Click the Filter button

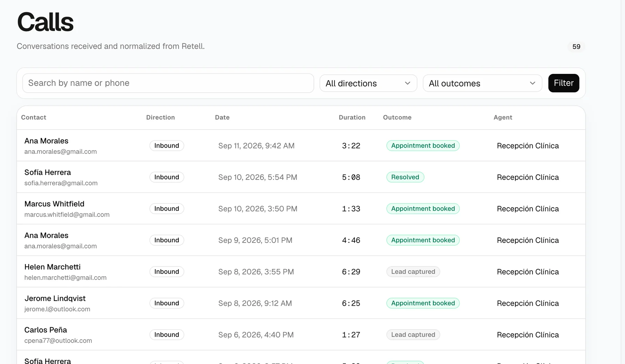click(564, 83)
